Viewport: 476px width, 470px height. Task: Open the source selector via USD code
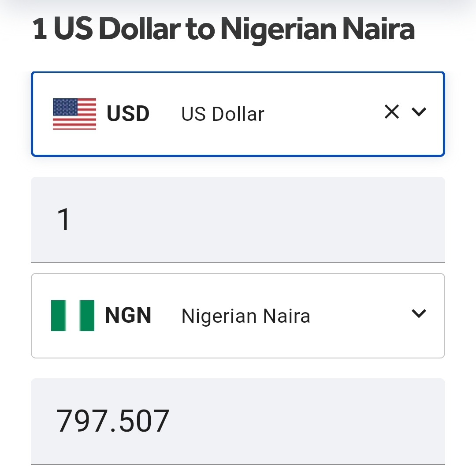pos(128,114)
